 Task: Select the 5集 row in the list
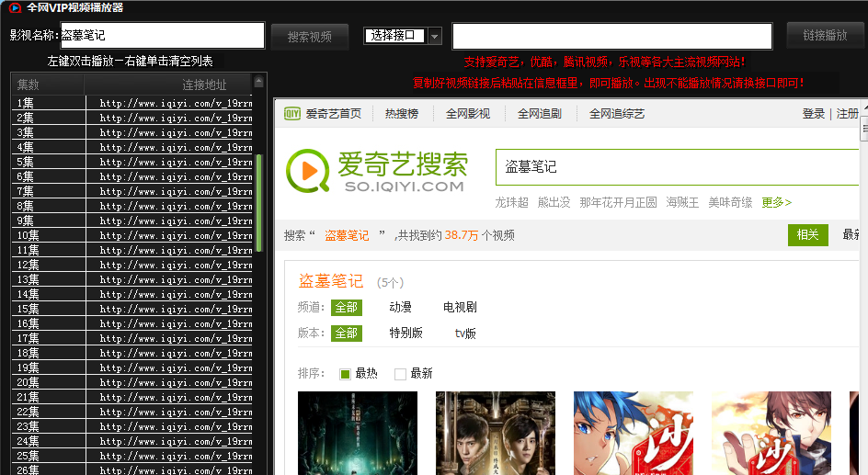132,162
